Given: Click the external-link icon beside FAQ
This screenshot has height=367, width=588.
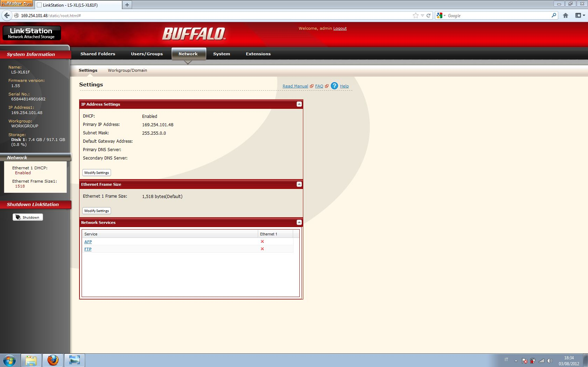Looking at the screenshot, I should (x=327, y=86).
